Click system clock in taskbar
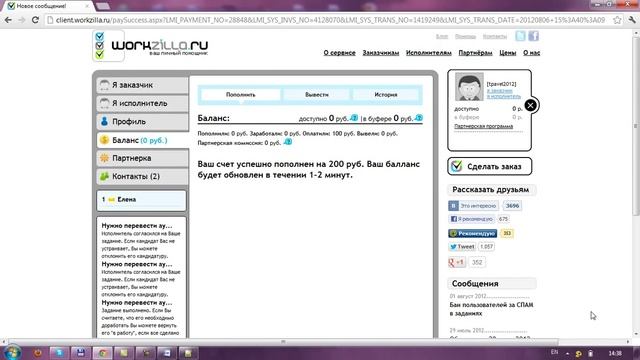640x360 pixels. (615, 353)
